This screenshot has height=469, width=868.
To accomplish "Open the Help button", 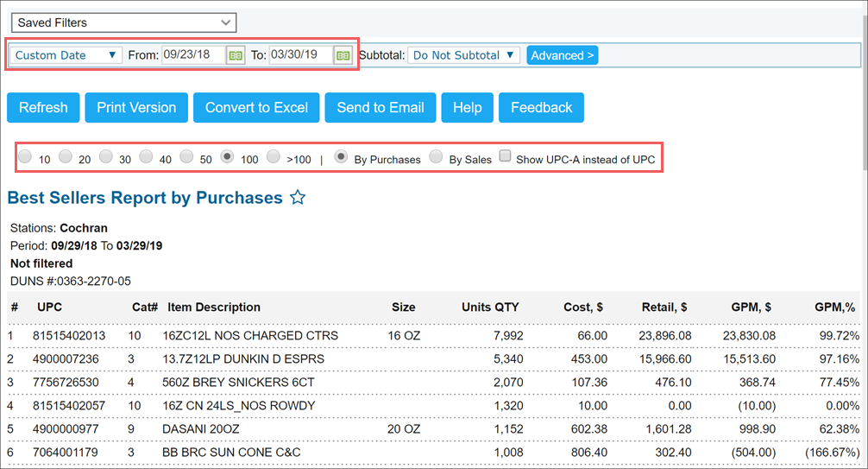I will [x=467, y=108].
